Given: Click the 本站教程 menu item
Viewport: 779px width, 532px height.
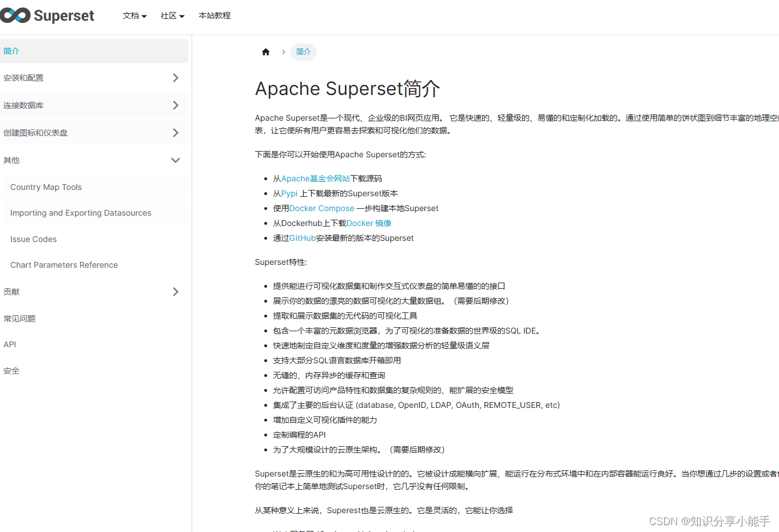Looking at the screenshot, I should pyautogui.click(x=214, y=15).
